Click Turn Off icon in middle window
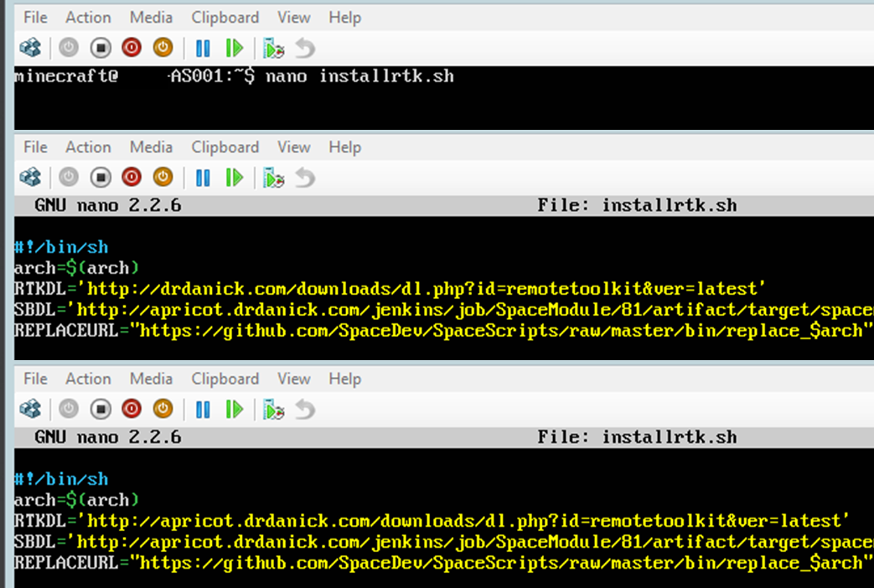 (101, 178)
